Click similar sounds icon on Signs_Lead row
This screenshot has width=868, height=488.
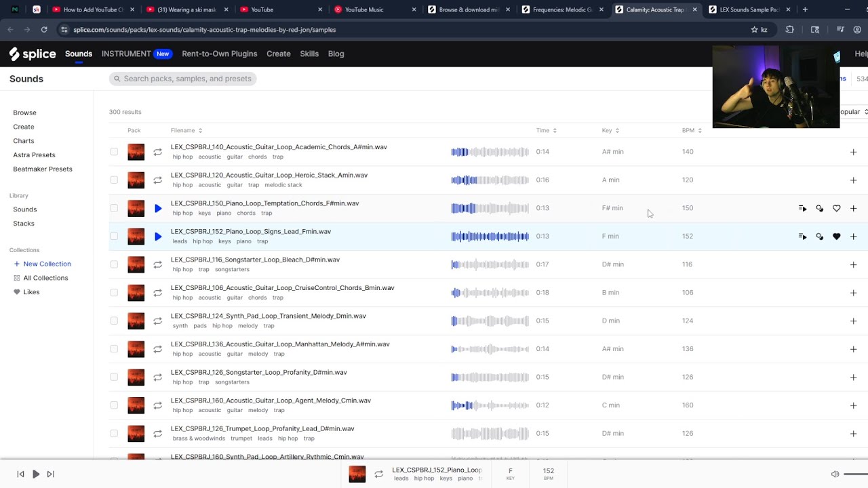point(819,237)
